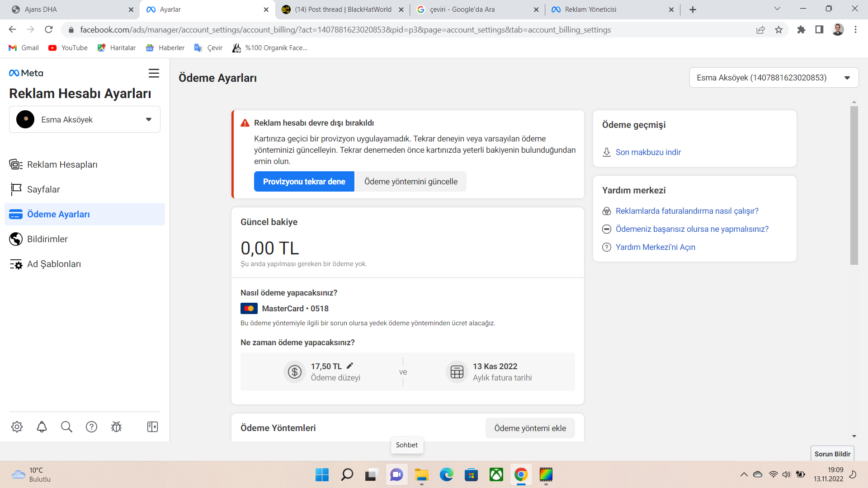Toggle the sidebar panel layout icon
The image size is (868, 488).
point(152,427)
